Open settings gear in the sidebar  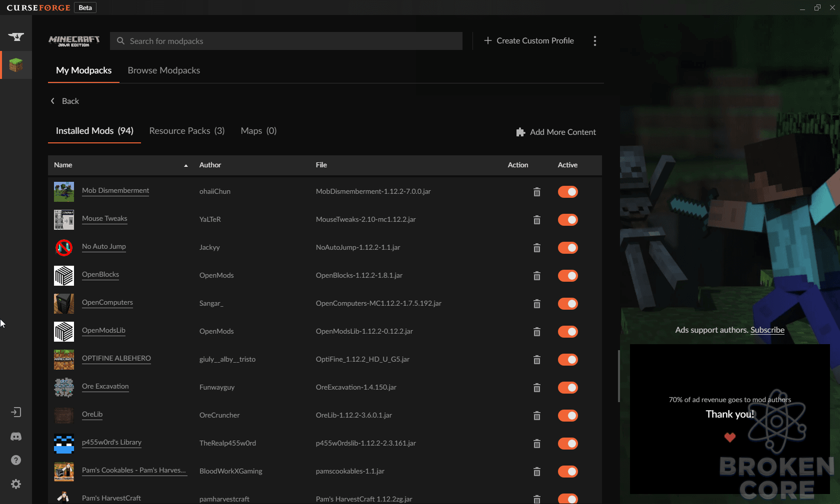[x=16, y=484]
